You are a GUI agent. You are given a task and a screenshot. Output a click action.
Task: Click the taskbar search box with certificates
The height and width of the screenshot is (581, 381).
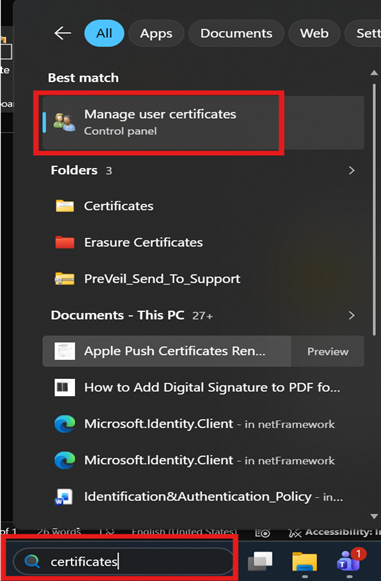[x=124, y=562]
